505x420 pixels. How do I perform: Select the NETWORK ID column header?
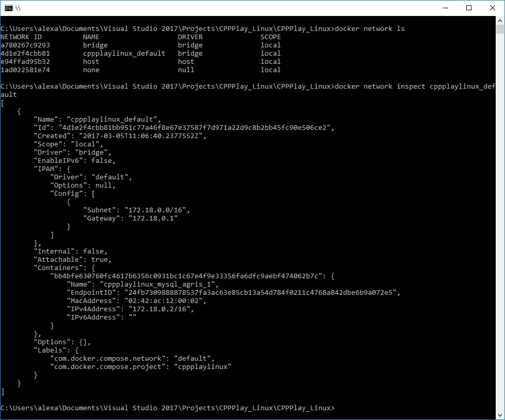[21, 37]
